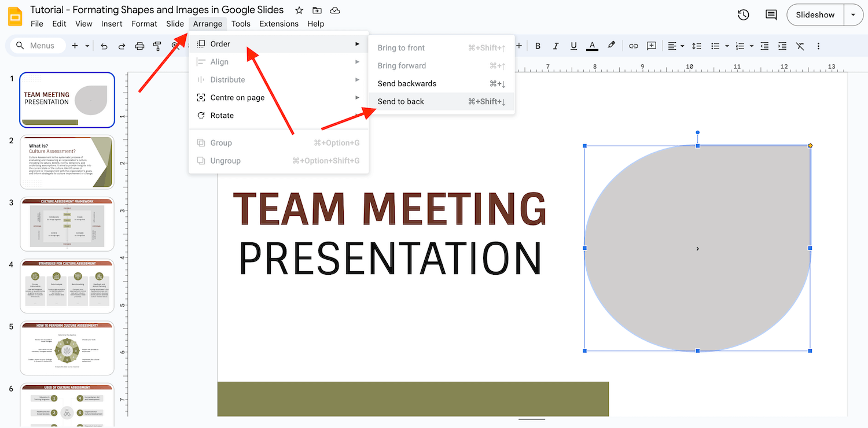Click the Clear formatting icon
The width and height of the screenshot is (868, 428).
800,46
